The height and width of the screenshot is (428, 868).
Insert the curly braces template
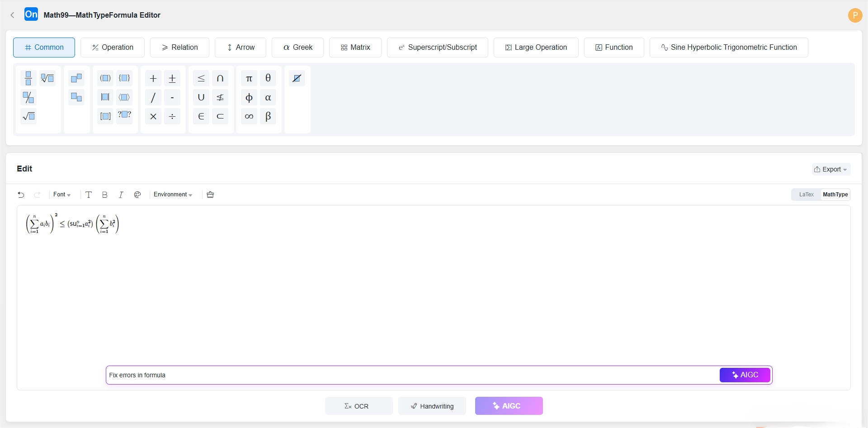point(124,78)
